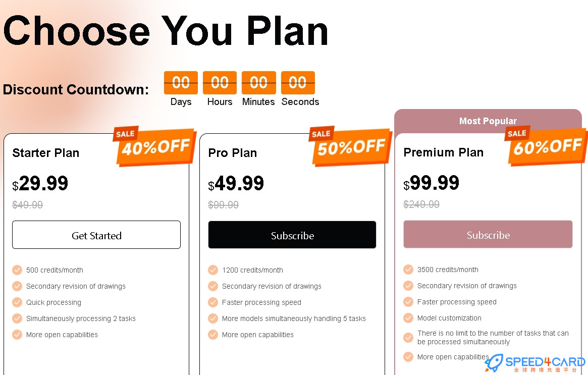The width and height of the screenshot is (588, 375).
Task: Click checkmark beside Simultaneously processing 2 tasks
Action: click(17, 318)
